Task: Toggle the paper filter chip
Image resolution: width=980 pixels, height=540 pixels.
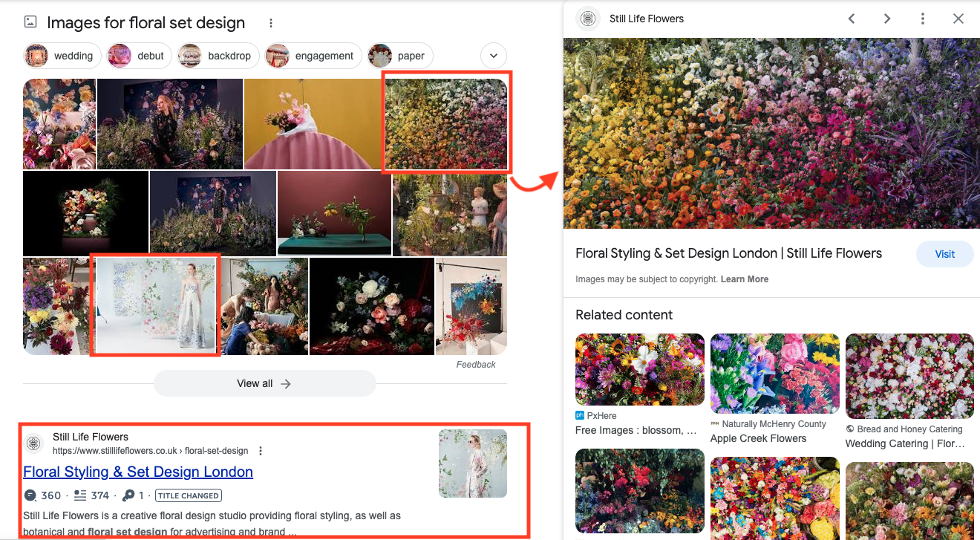Action: coord(400,55)
